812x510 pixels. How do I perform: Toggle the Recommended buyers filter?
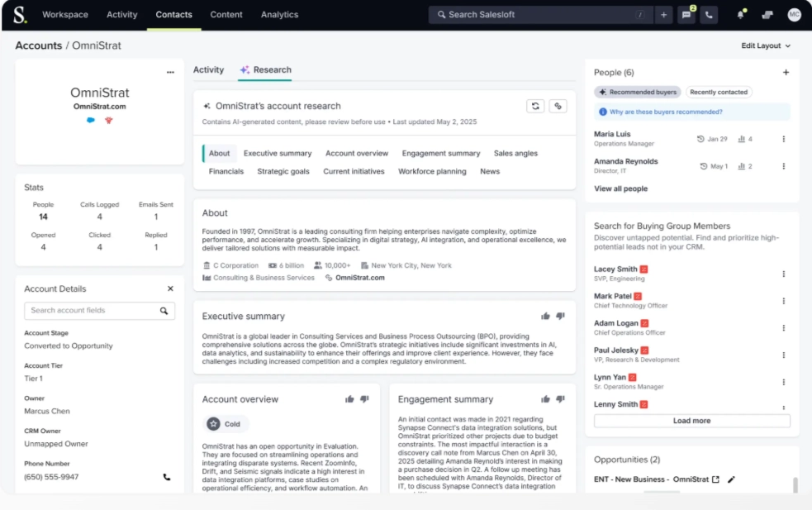pos(638,93)
